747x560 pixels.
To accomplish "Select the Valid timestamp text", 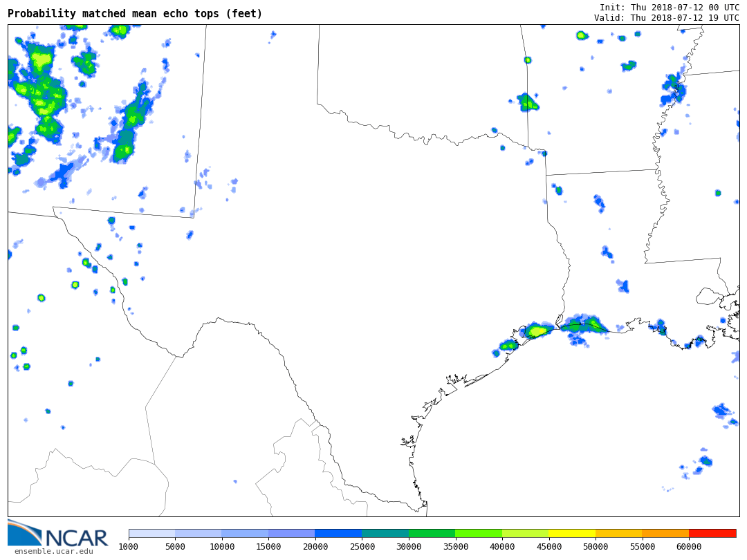I will [x=666, y=18].
